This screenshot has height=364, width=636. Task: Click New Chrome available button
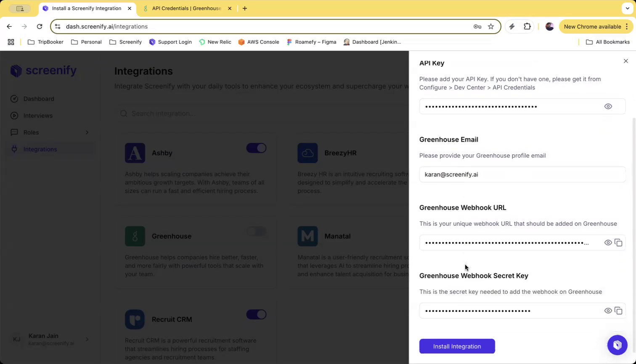coord(595,26)
